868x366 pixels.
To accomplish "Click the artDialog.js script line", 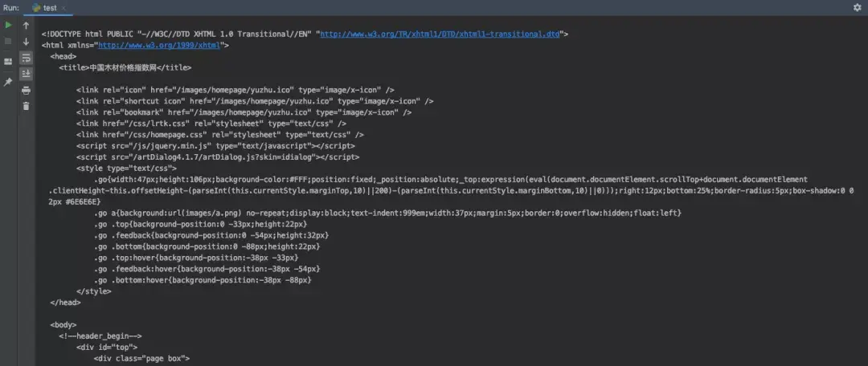I will point(218,157).
